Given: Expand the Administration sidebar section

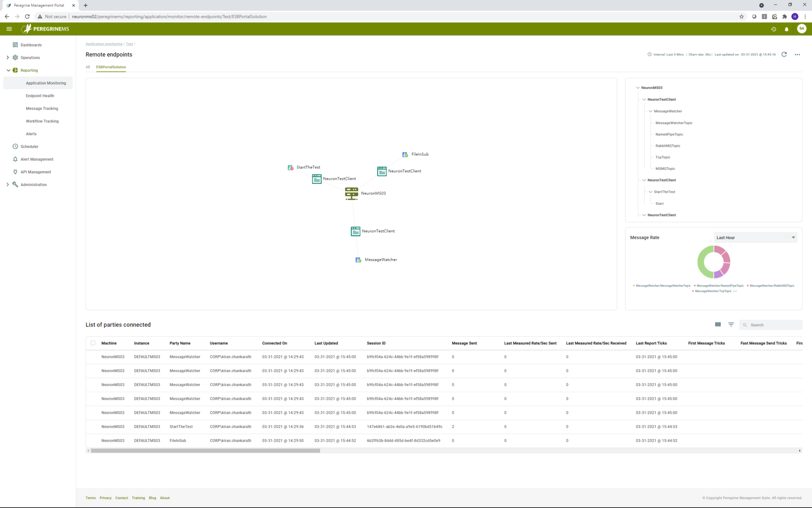Looking at the screenshot, I should pyautogui.click(x=8, y=184).
